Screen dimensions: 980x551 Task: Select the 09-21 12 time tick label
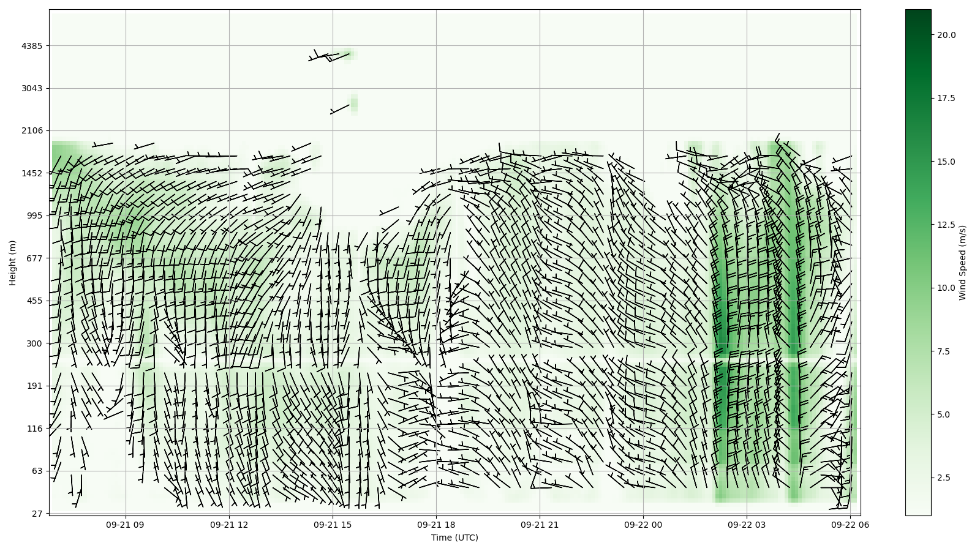coord(229,525)
